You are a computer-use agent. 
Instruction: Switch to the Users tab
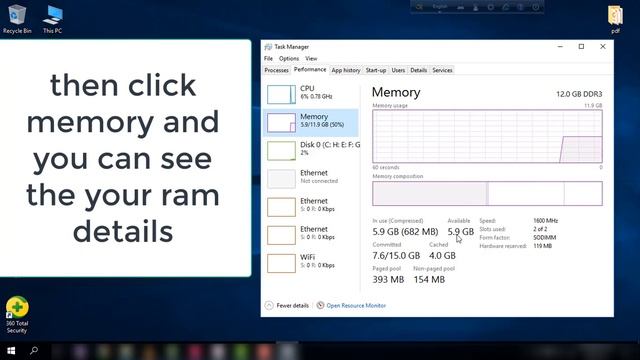point(398,70)
